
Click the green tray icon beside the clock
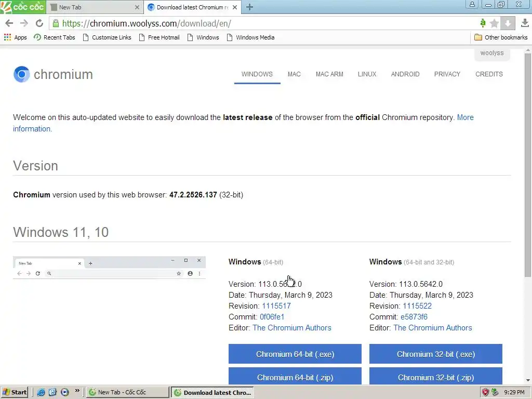pyautogui.click(x=495, y=392)
